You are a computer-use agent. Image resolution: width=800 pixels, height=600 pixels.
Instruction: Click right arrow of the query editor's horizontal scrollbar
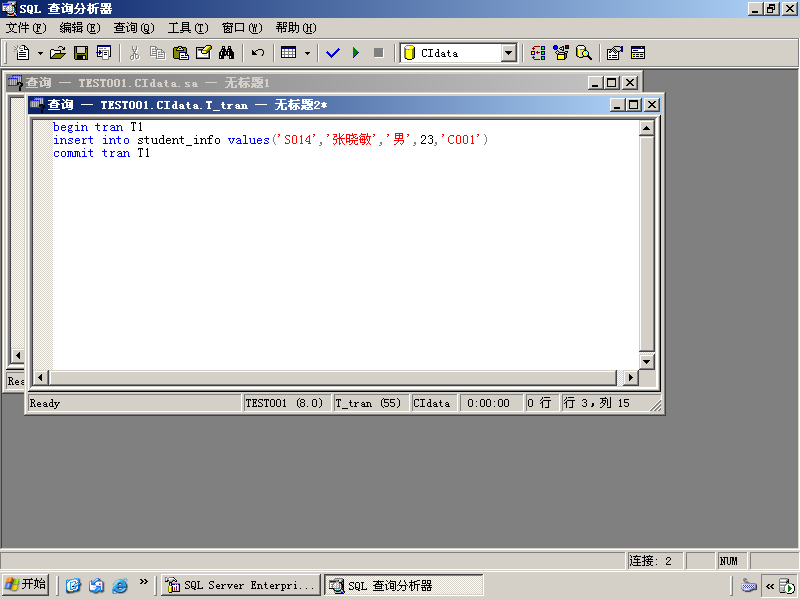point(631,378)
